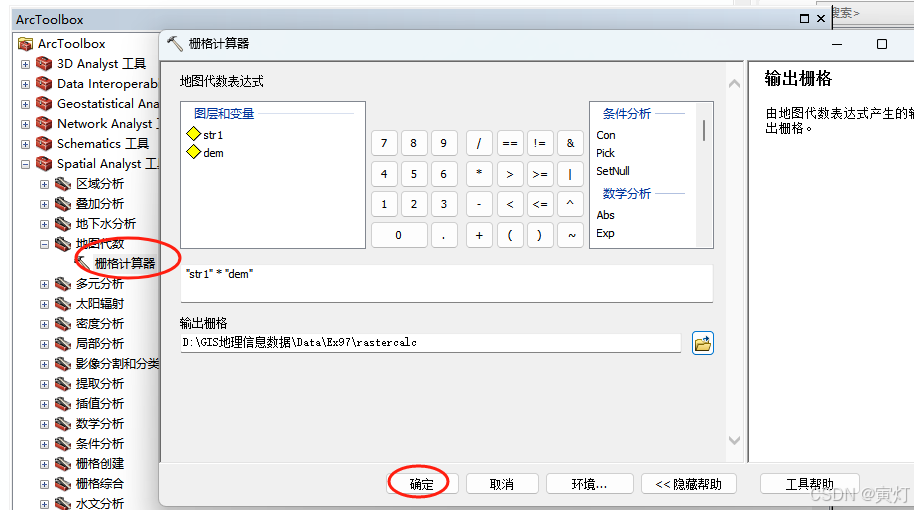The image size is (914, 510).
Task: Click the == operator button
Action: pos(510,143)
